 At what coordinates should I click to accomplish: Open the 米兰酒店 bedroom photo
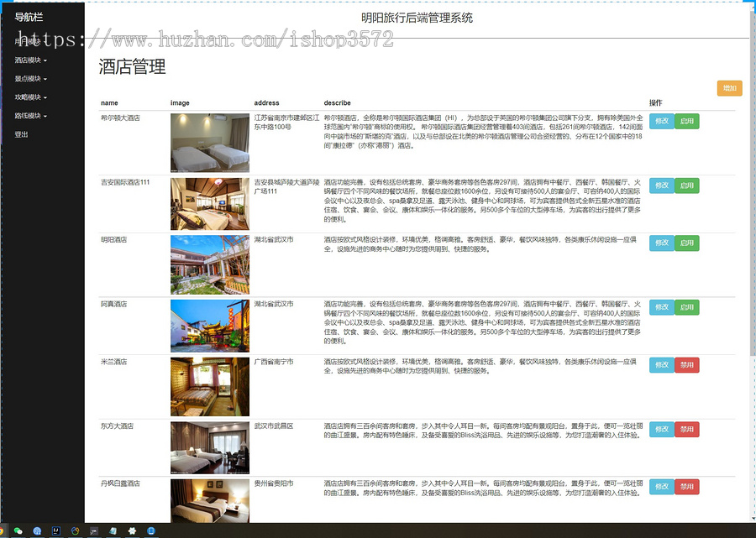(x=210, y=387)
